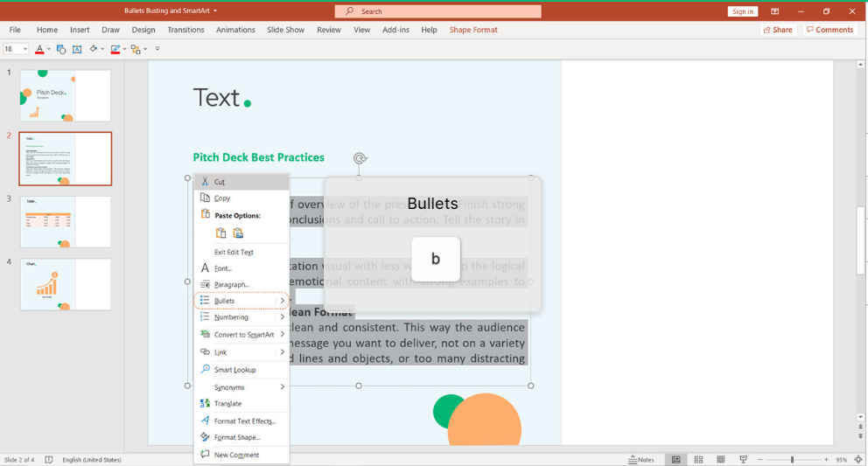The height and width of the screenshot is (466, 868).
Task: Switch to the Design tab
Action: pos(143,30)
